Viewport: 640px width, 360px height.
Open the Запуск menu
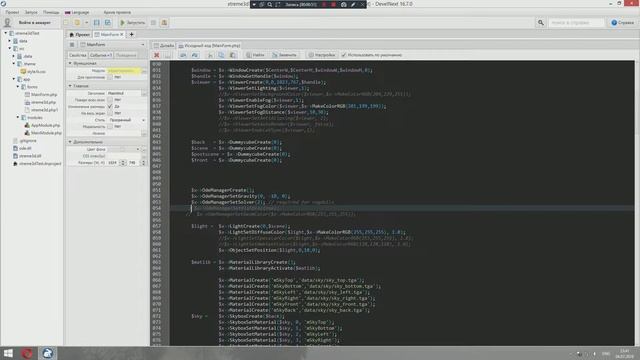coord(31,12)
